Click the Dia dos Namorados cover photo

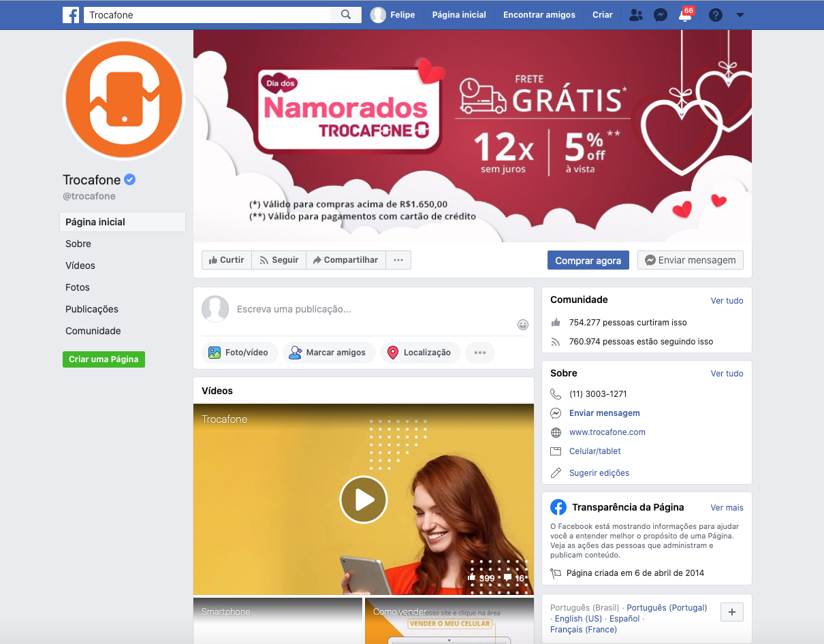click(473, 135)
